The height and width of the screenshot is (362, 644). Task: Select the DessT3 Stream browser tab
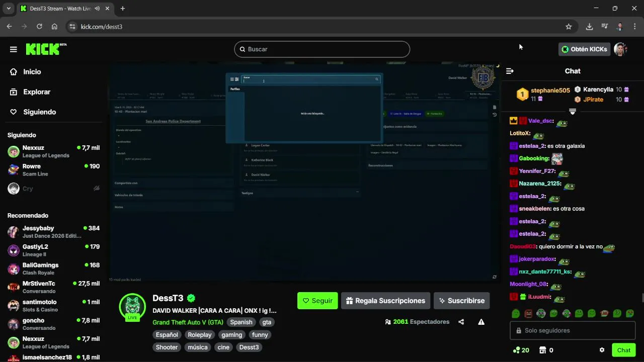[x=64, y=9]
